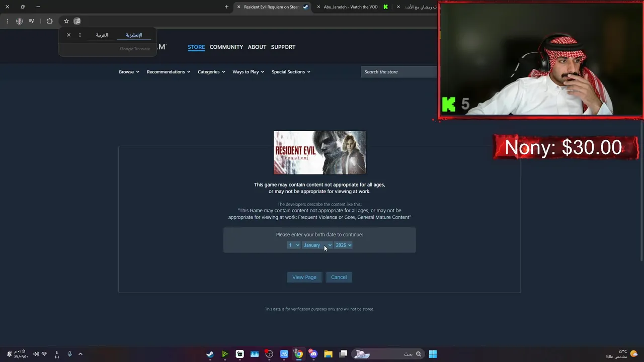Open the notification bell in the taskbar corner
Screen dimensions: 644x362
coord(9,354)
